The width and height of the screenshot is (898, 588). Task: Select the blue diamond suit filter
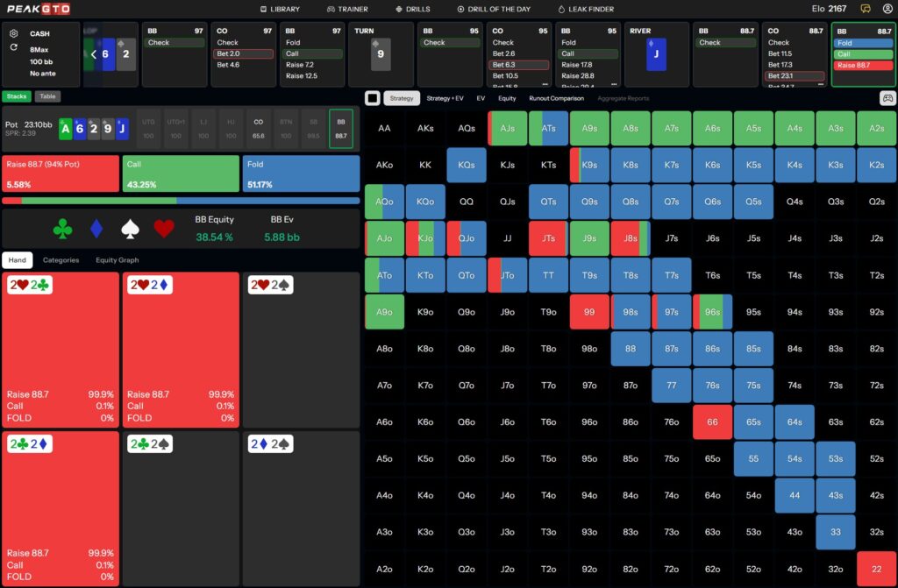pos(96,230)
